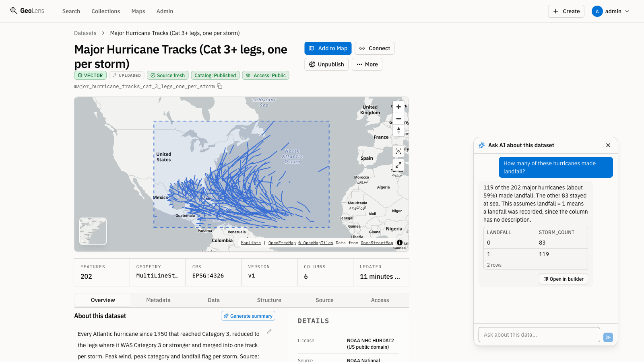The width and height of the screenshot is (644, 362).
Task: Click the Ask about this data field
Action: coord(539,335)
